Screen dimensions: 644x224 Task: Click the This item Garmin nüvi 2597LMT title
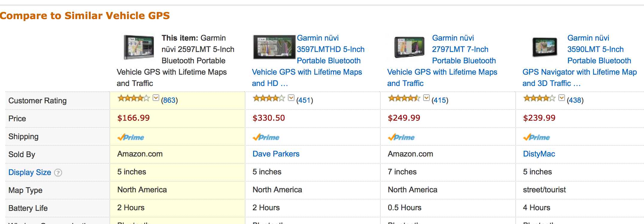[175, 61]
